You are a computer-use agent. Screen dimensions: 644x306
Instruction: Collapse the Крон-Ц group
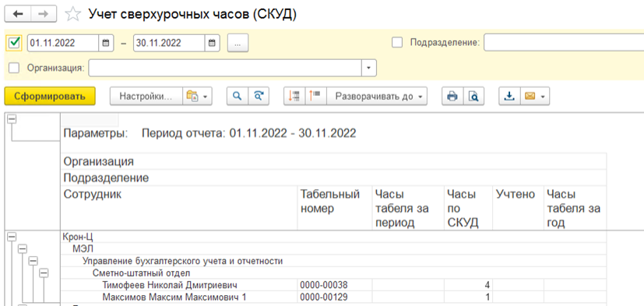click(x=12, y=237)
